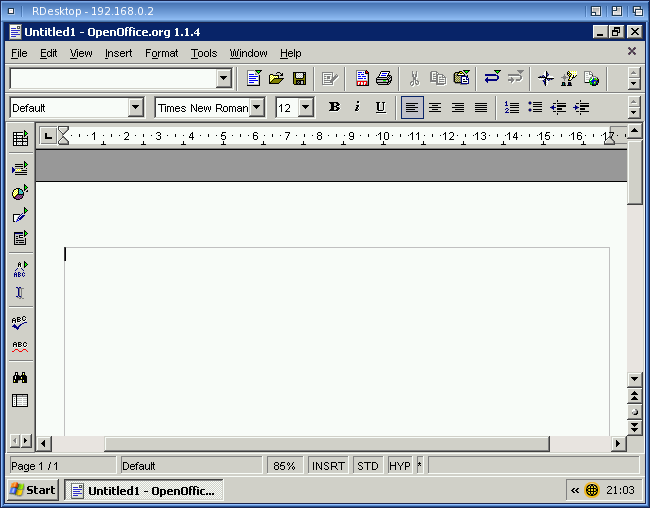Screen dimensions: 650x508
Task: Toggle Italic formatting
Action: coord(357,107)
